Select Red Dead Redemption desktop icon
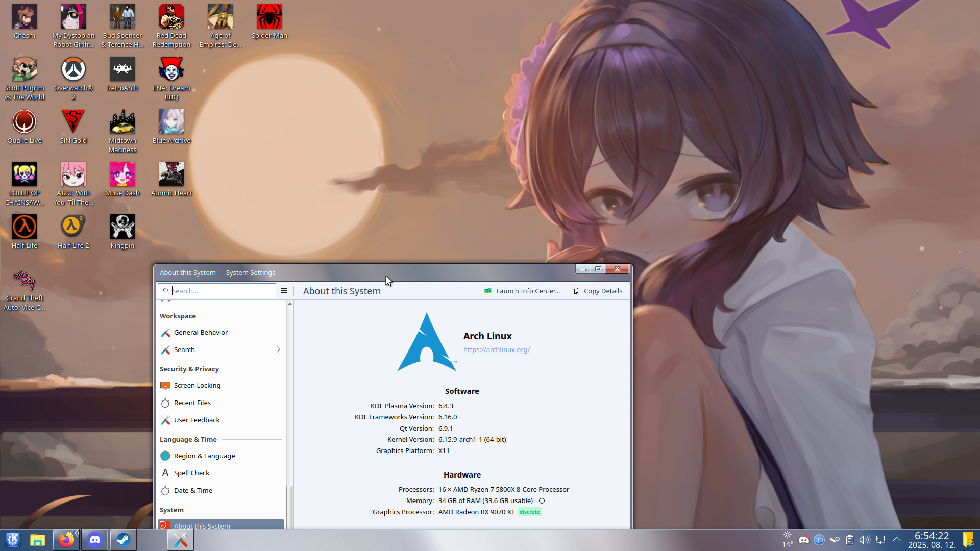This screenshot has width=980, height=551. point(171,26)
